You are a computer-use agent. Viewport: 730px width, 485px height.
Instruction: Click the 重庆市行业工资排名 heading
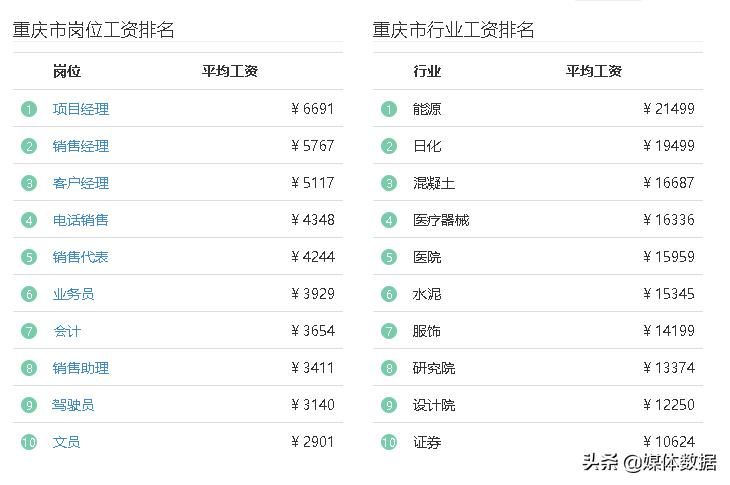(454, 30)
